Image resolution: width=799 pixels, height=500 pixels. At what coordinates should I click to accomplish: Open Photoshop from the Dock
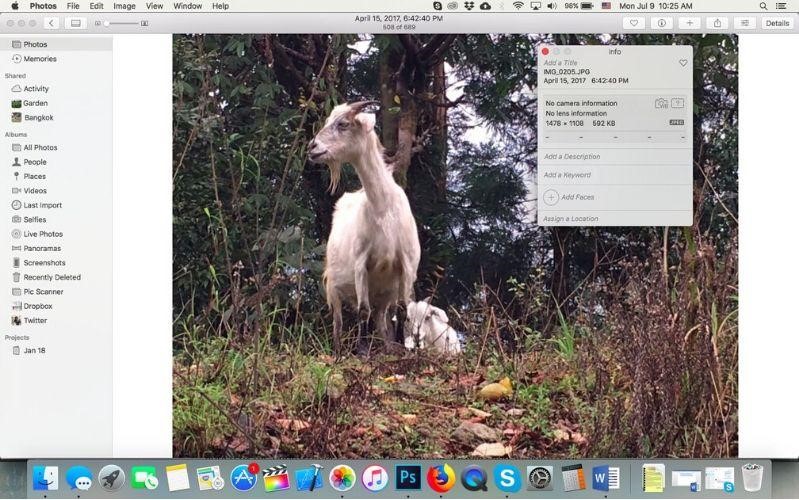click(x=408, y=478)
